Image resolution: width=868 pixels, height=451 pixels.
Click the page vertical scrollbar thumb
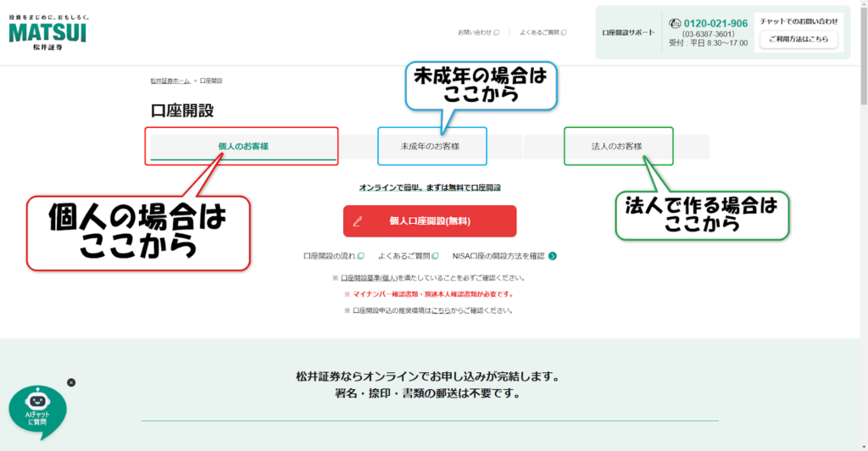point(864,55)
